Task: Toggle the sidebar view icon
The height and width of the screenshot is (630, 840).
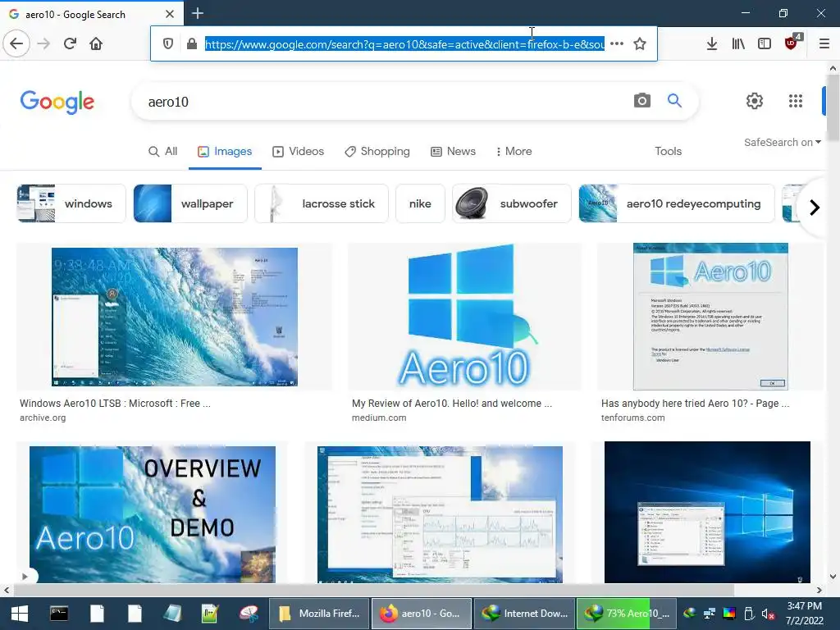Action: [x=765, y=43]
